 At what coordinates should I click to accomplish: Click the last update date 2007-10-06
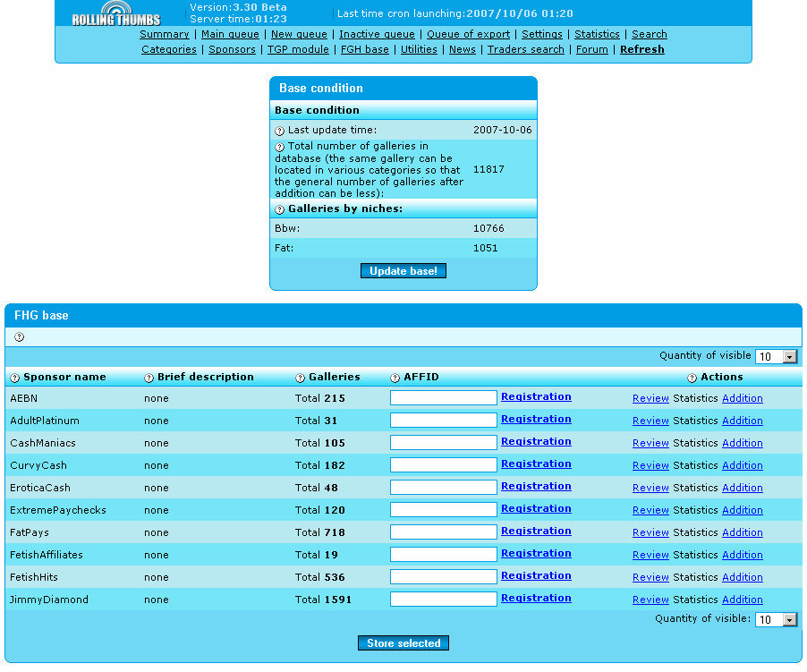point(502,130)
